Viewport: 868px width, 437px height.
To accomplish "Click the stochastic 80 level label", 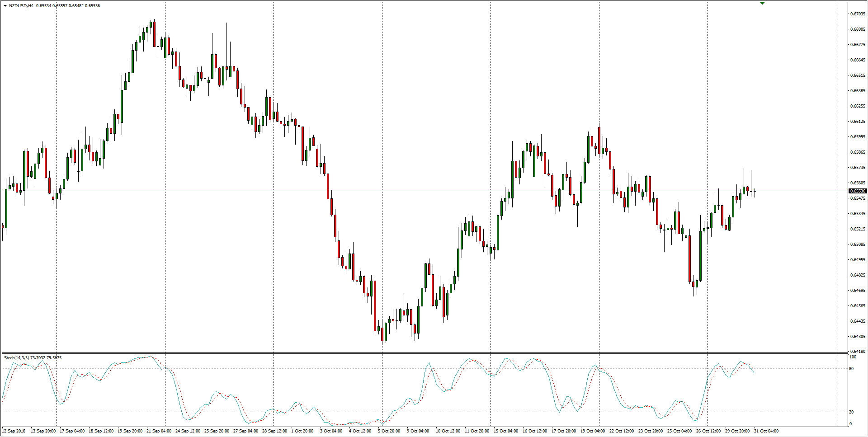I will [851, 369].
